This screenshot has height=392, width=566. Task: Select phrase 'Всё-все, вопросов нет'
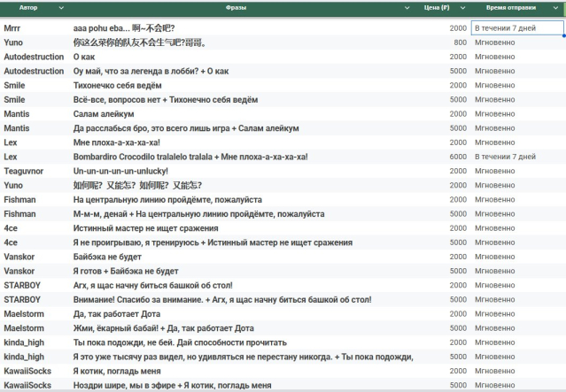pyautogui.click(x=117, y=100)
